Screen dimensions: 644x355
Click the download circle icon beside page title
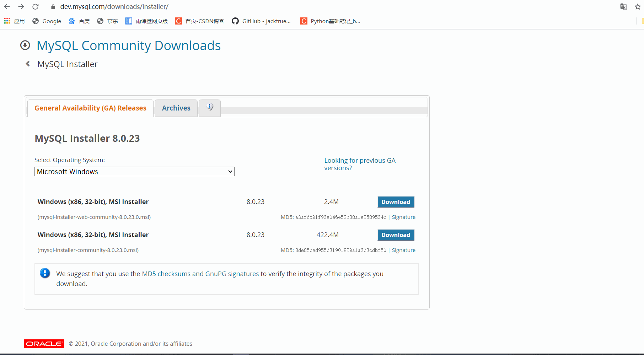pyautogui.click(x=25, y=45)
